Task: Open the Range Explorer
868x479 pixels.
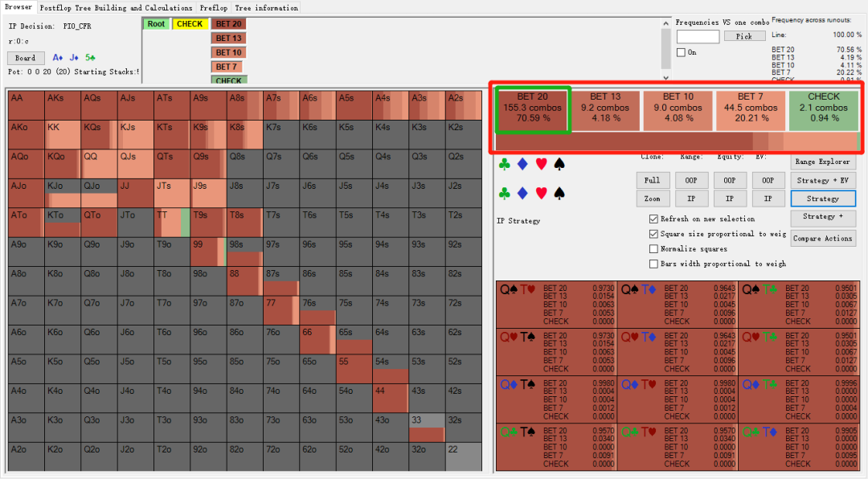Action: coord(823,162)
